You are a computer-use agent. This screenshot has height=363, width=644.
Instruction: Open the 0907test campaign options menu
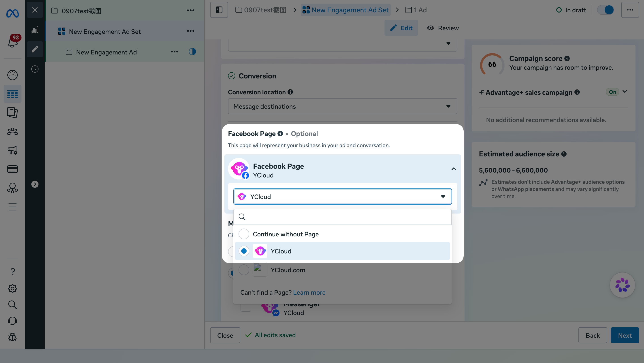click(190, 10)
